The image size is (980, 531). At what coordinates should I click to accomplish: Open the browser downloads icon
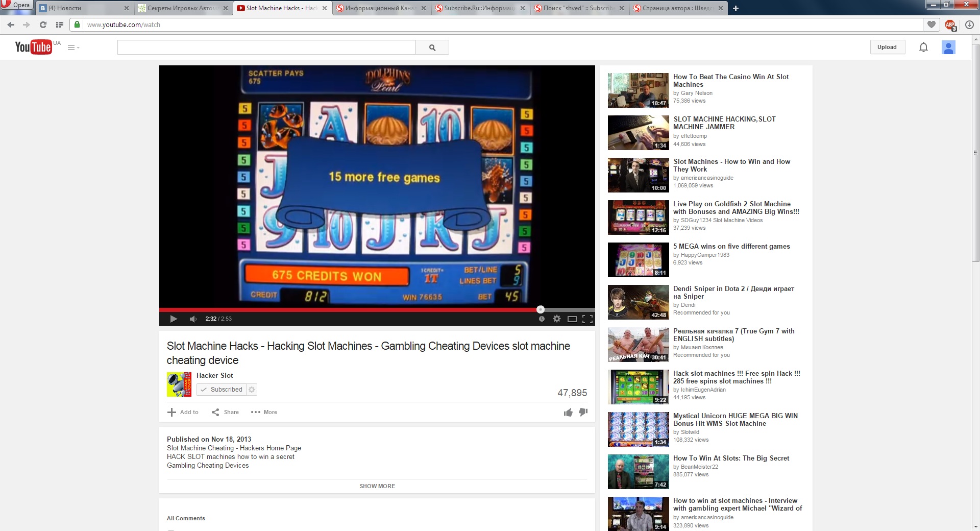[x=969, y=25]
